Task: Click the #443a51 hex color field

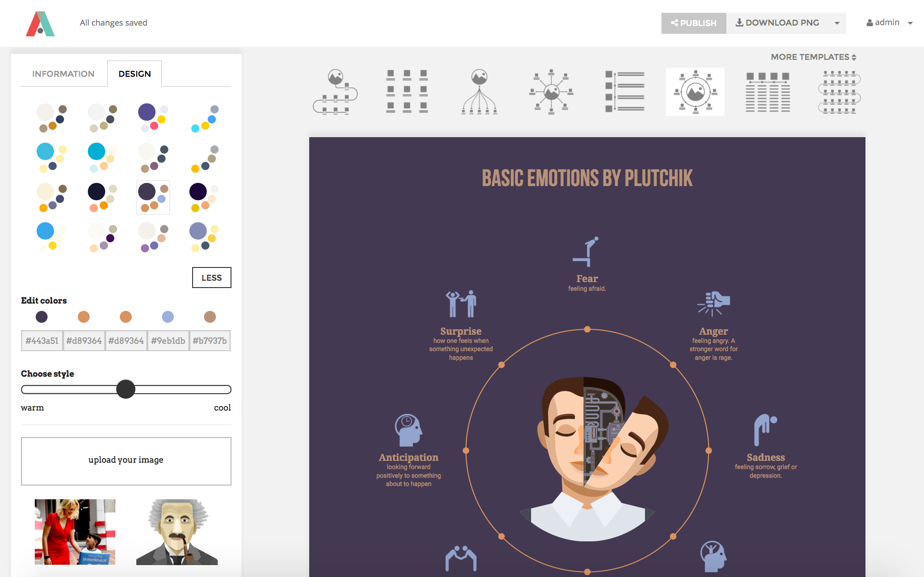Action: tap(42, 341)
